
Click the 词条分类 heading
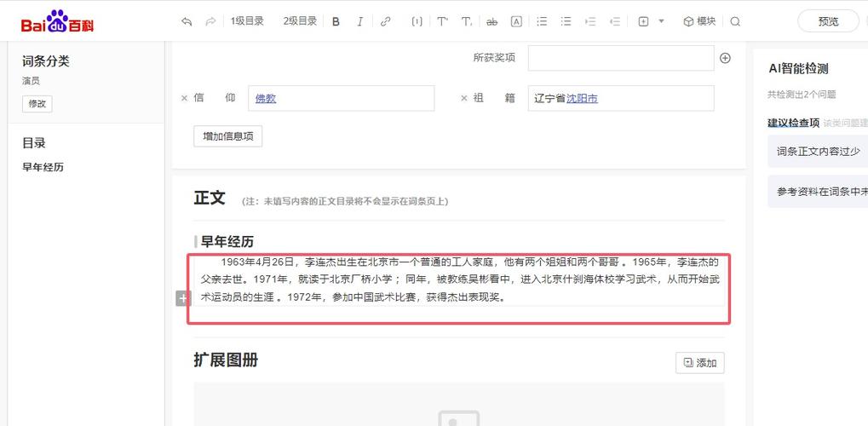[46, 61]
